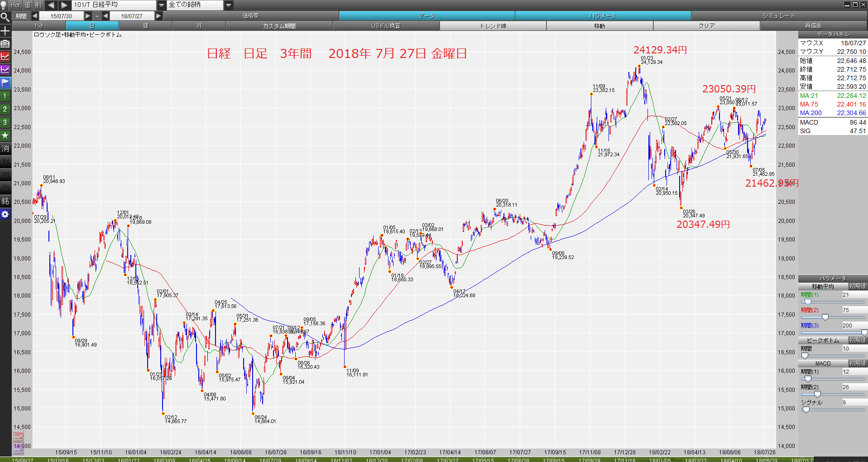The width and height of the screenshot is (868, 462).
Task: Click MACD 期間(2) value field 26
Action: 854,387
